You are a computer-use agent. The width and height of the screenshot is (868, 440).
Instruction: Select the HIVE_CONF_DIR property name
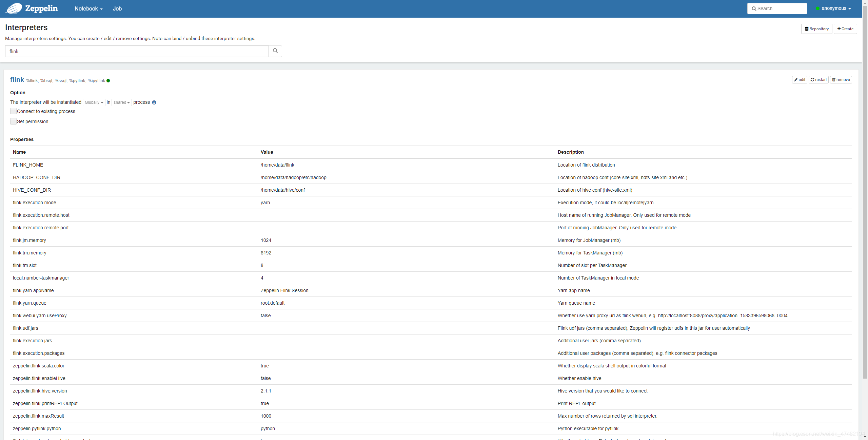(32, 190)
